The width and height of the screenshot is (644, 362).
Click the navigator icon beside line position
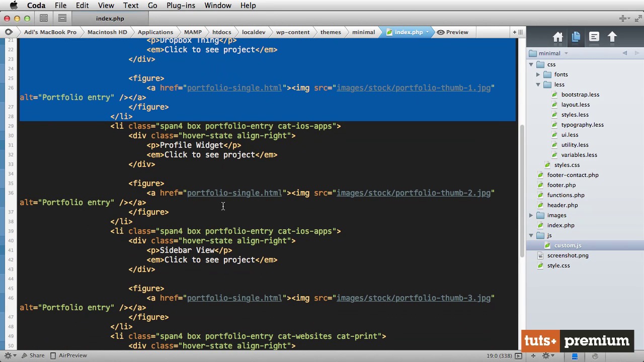point(518,356)
